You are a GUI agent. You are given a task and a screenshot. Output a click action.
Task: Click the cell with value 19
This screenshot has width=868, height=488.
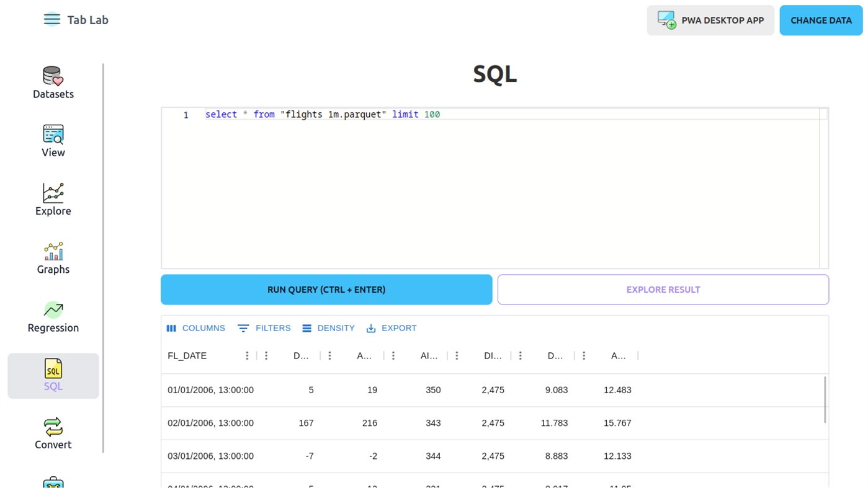352,390
